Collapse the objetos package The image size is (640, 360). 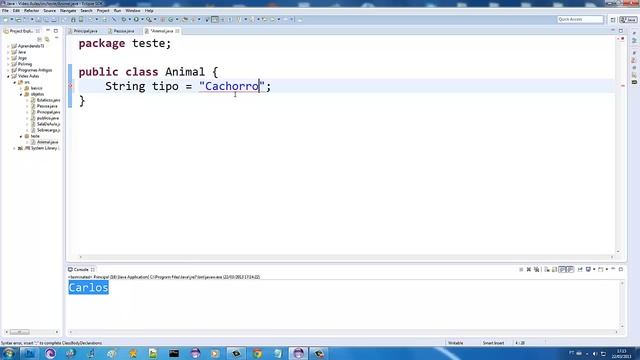point(21,94)
